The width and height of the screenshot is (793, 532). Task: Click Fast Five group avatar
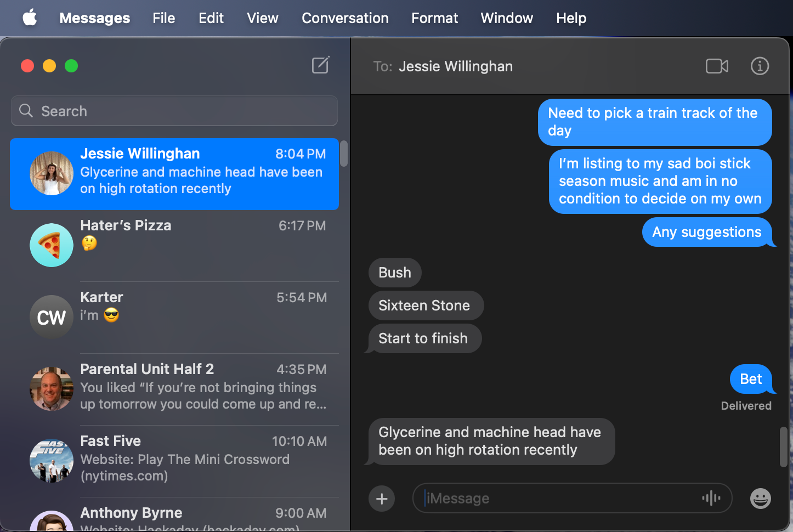tap(52, 461)
